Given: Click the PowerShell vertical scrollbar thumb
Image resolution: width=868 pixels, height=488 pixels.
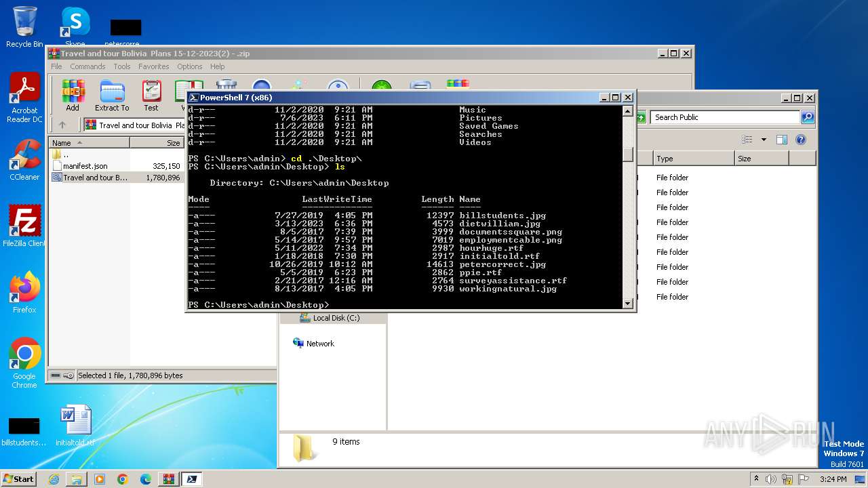Looking at the screenshot, I should click(x=628, y=155).
